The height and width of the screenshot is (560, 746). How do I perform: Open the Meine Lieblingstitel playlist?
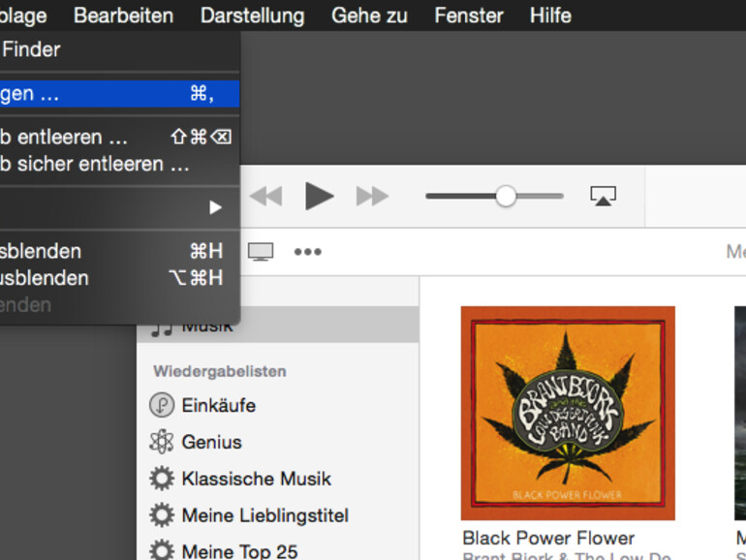tap(265, 515)
